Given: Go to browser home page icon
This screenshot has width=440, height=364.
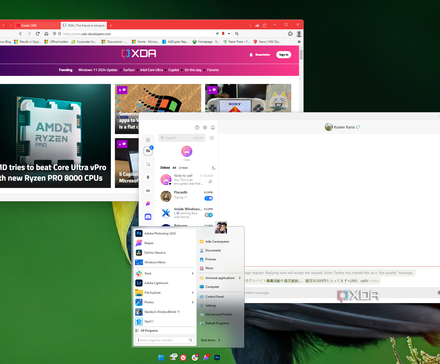Looking at the screenshot, I should point(46,34).
